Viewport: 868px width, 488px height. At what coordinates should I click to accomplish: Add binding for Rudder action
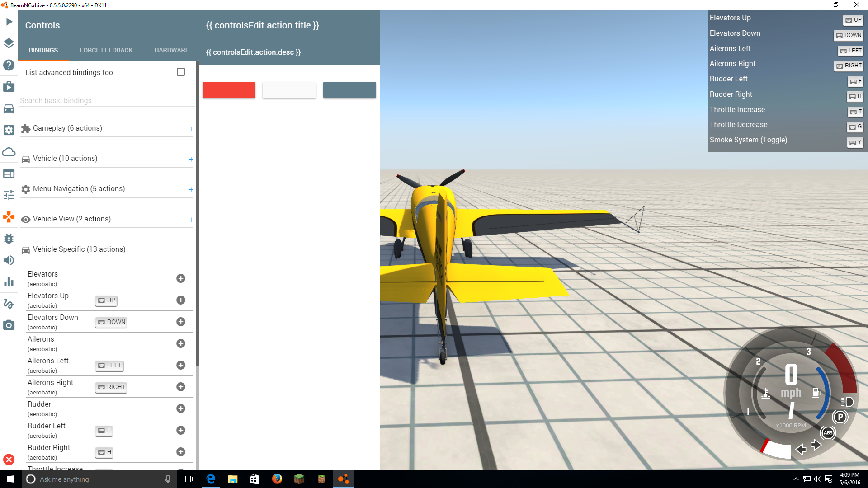[181, 408]
